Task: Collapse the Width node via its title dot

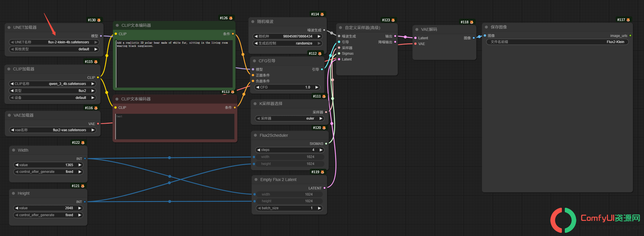Action: tap(14, 150)
